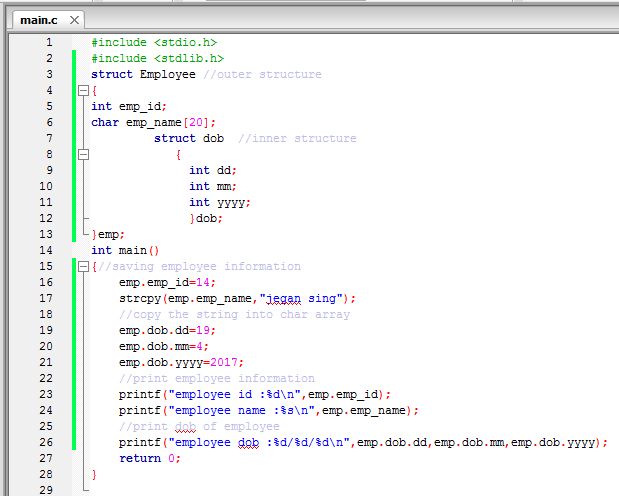Click line number 27 in the gutter
The height and width of the screenshot is (496, 619).
coord(46,458)
